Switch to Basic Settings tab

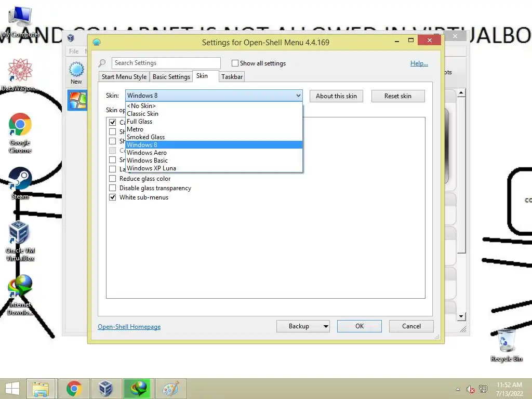[171, 77]
